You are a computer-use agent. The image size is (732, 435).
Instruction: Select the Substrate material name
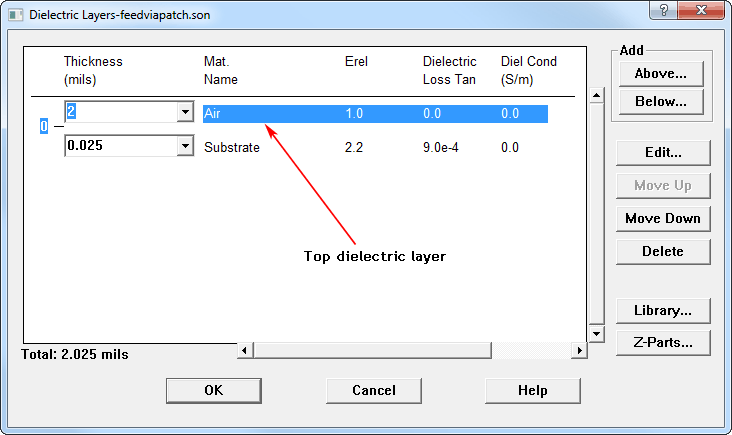pyautogui.click(x=232, y=147)
